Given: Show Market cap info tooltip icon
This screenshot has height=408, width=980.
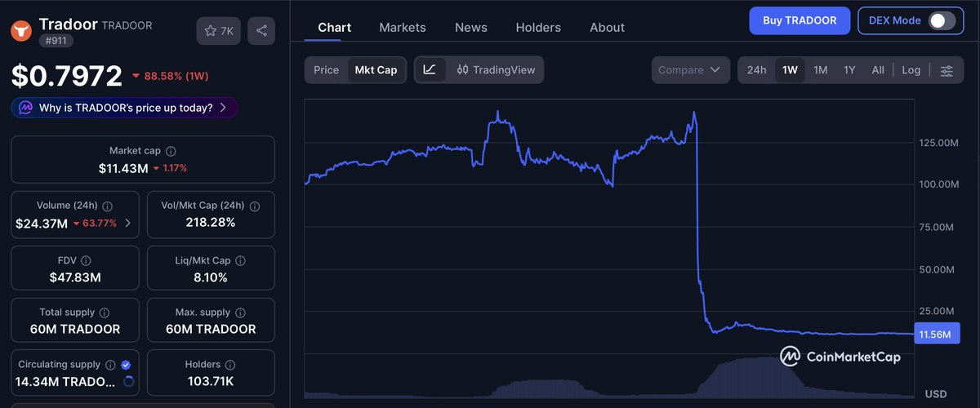Looking at the screenshot, I should (171, 151).
